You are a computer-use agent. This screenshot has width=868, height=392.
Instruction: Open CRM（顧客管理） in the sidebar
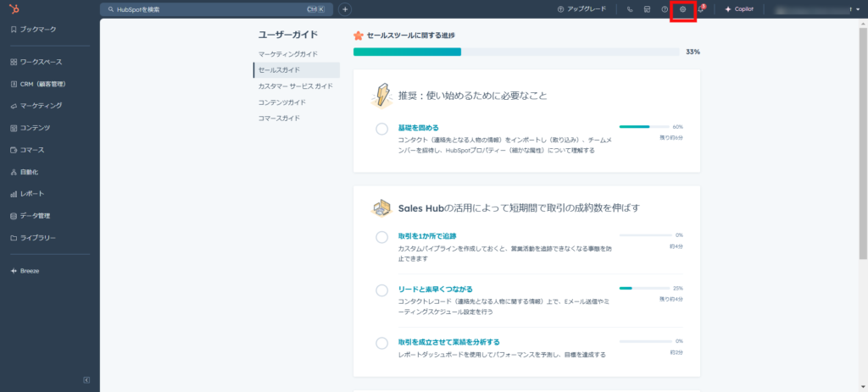click(x=38, y=84)
